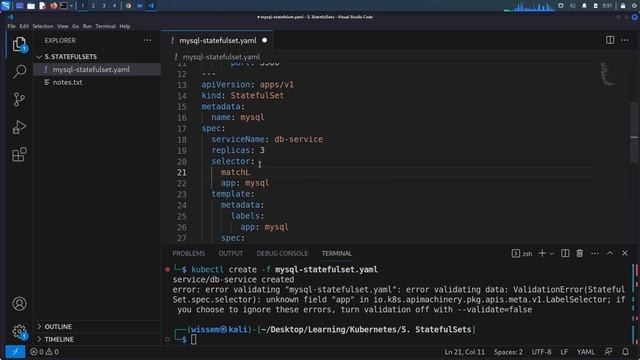Select the TERMINAL panel tab

[x=336, y=253]
